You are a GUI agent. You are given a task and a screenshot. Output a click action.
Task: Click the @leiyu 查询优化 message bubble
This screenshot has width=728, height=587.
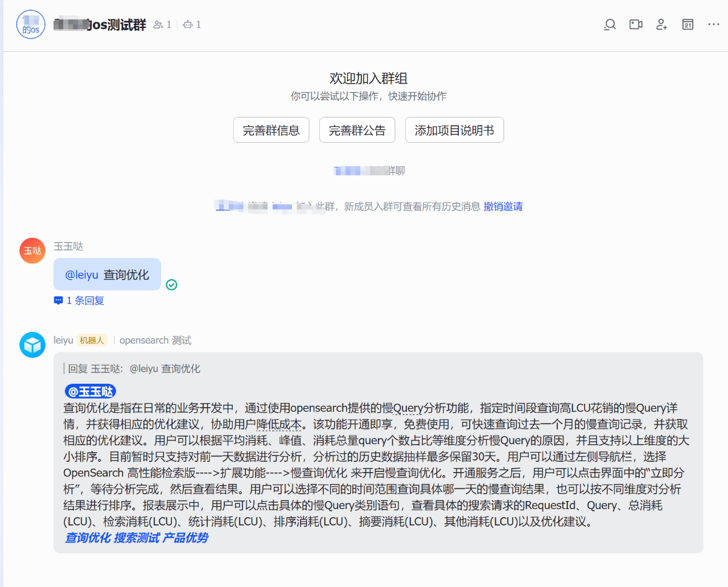pos(107,274)
